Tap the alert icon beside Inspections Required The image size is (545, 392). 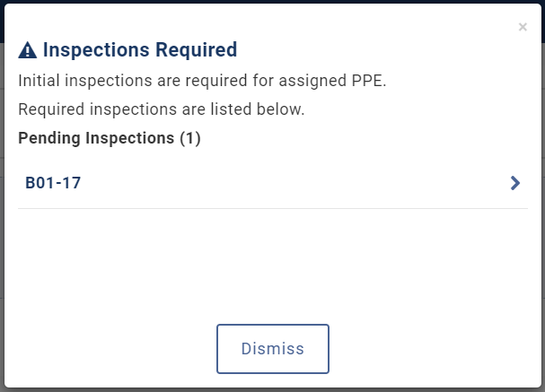(28, 50)
